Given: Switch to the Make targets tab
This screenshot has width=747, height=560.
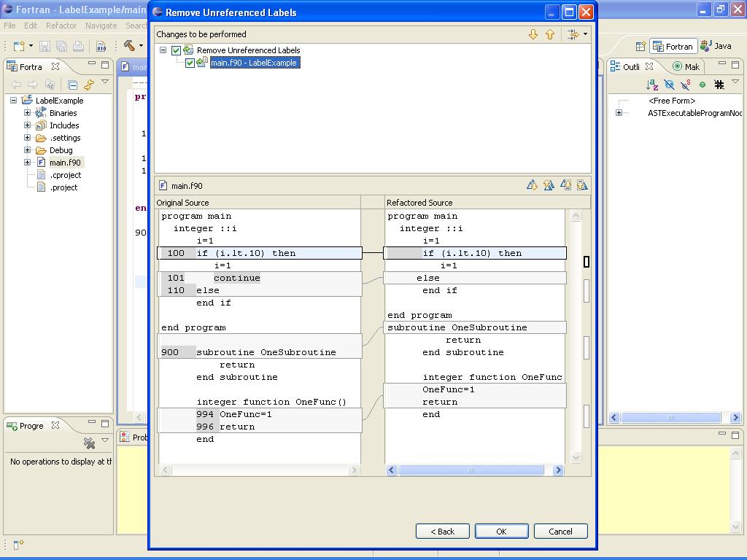Looking at the screenshot, I should coord(686,66).
